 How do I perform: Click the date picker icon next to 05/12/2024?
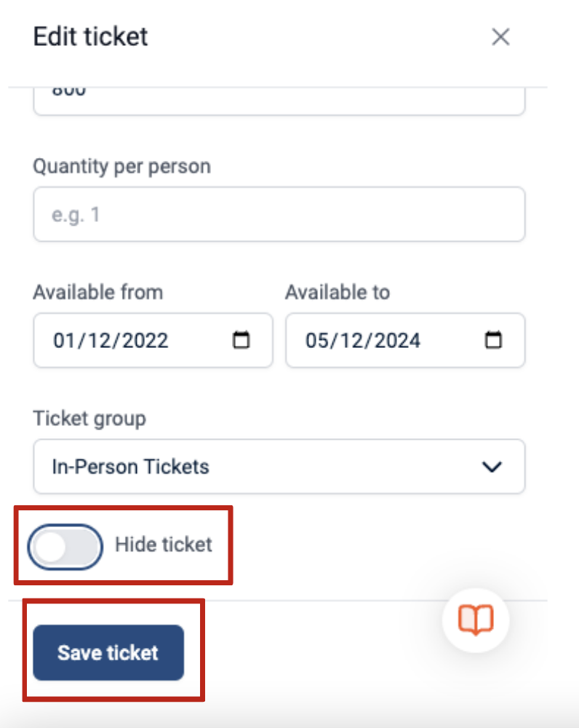(x=495, y=340)
